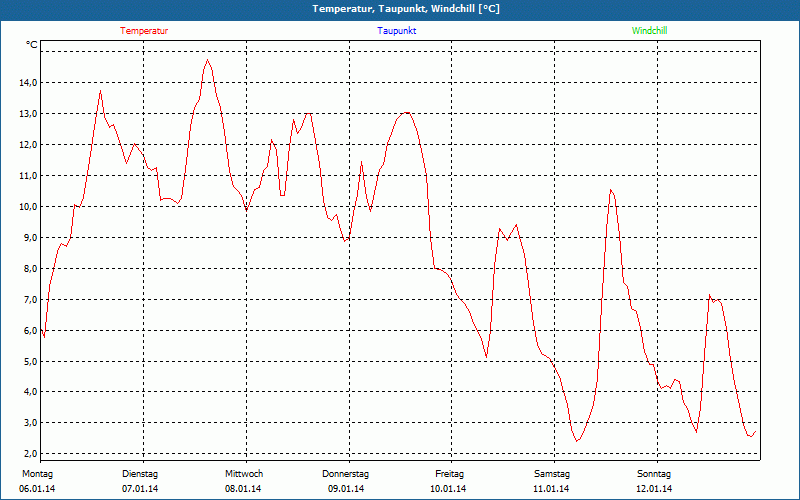Click the date 10.01.14
The height and width of the screenshot is (500, 800).
tap(448, 489)
